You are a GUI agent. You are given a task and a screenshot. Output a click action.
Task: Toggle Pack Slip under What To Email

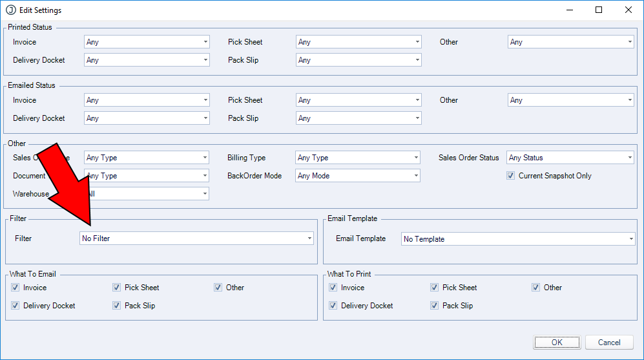click(117, 306)
